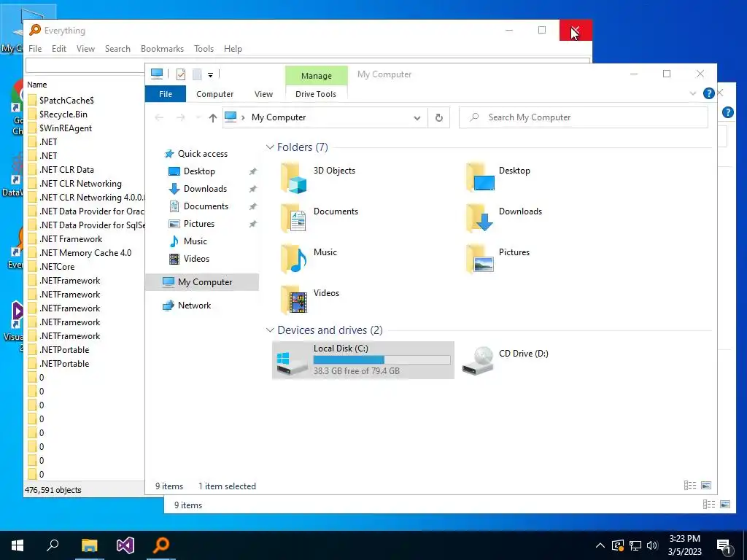
Task: Open Visual Studio from the taskbar
Action: pyautogui.click(x=125, y=545)
